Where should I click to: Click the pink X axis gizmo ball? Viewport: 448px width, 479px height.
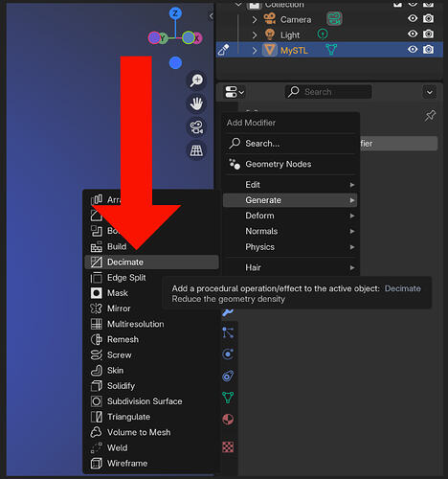pos(197,38)
